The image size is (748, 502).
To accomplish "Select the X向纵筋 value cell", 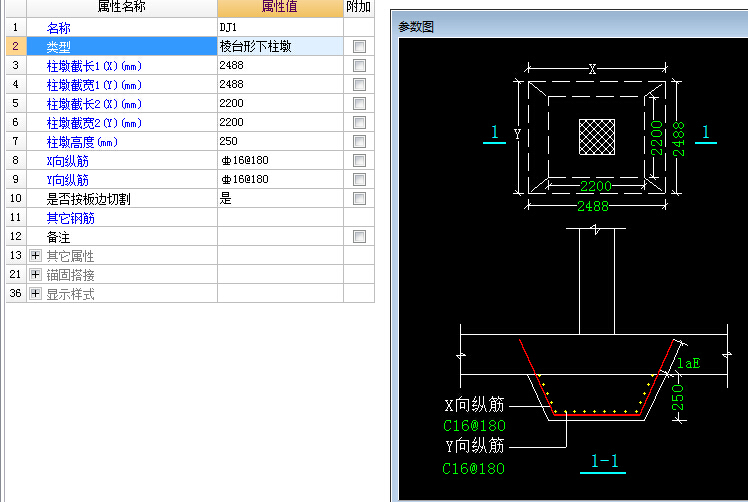I will [x=280, y=161].
